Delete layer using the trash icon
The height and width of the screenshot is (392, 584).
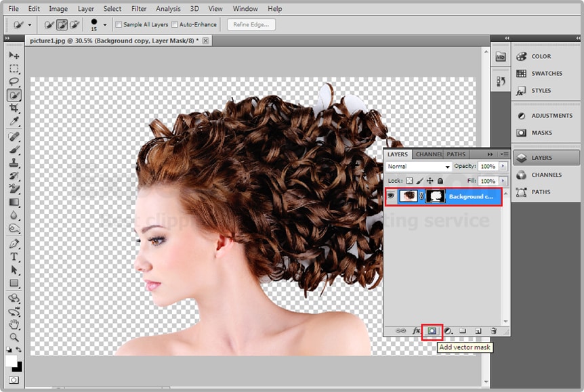click(x=494, y=331)
